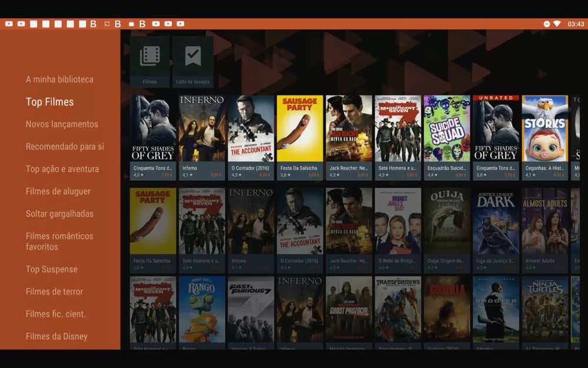This screenshot has width=588, height=368.
Task: Open Sausage Party poster in bright top row
Action: point(300,128)
